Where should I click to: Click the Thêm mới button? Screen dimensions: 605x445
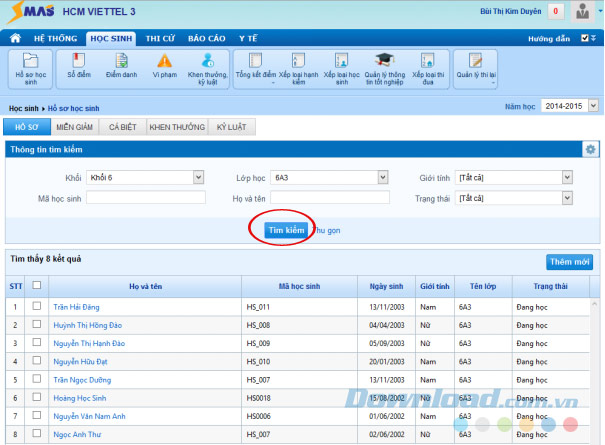569,262
